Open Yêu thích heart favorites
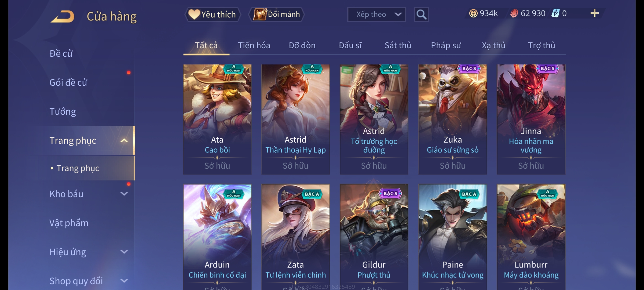Viewport: 644px width, 290px height. coord(213,15)
